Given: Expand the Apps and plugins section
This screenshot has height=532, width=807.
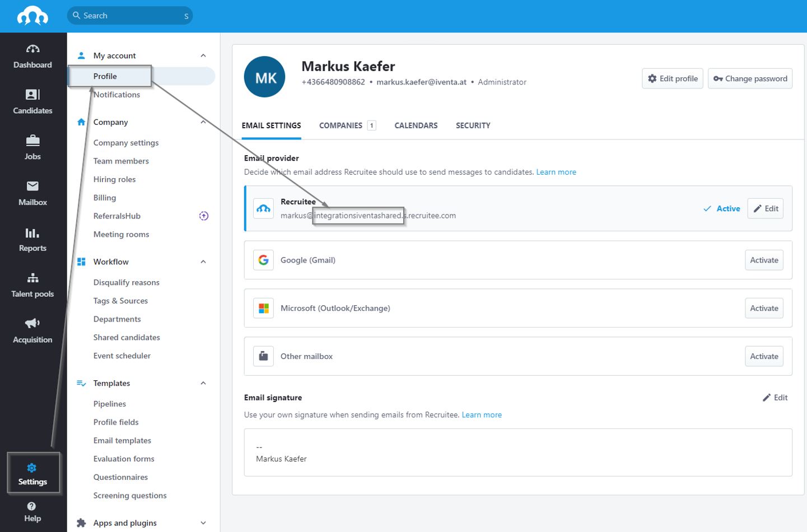Looking at the screenshot, I should coord(203,522).
